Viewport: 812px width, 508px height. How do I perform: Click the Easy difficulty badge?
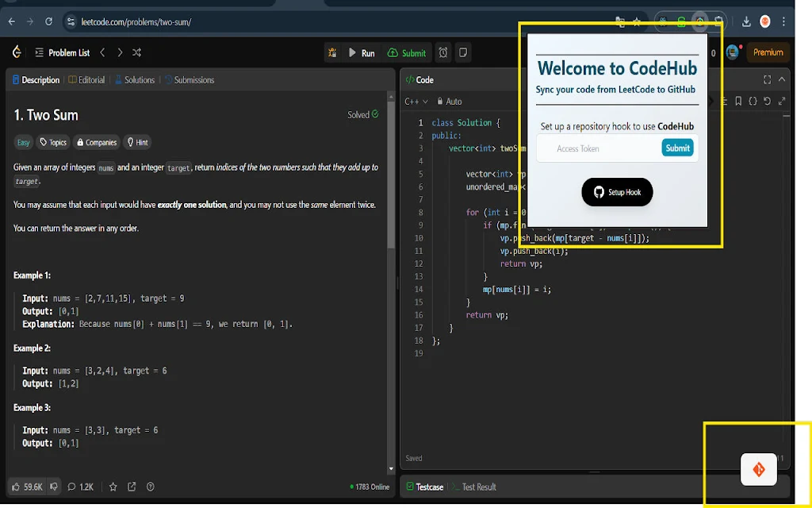point(23,143)
